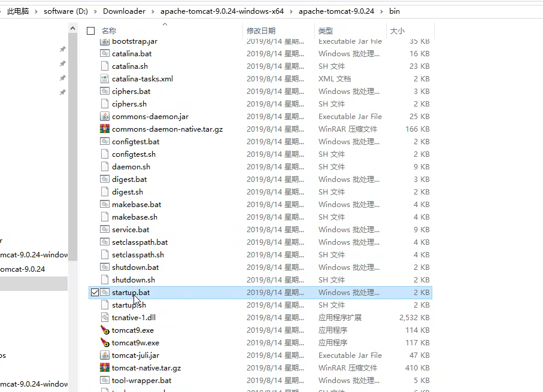Click the catalina.bat file icon
This screenshot has width=543, height=392.
click(105, 53)
